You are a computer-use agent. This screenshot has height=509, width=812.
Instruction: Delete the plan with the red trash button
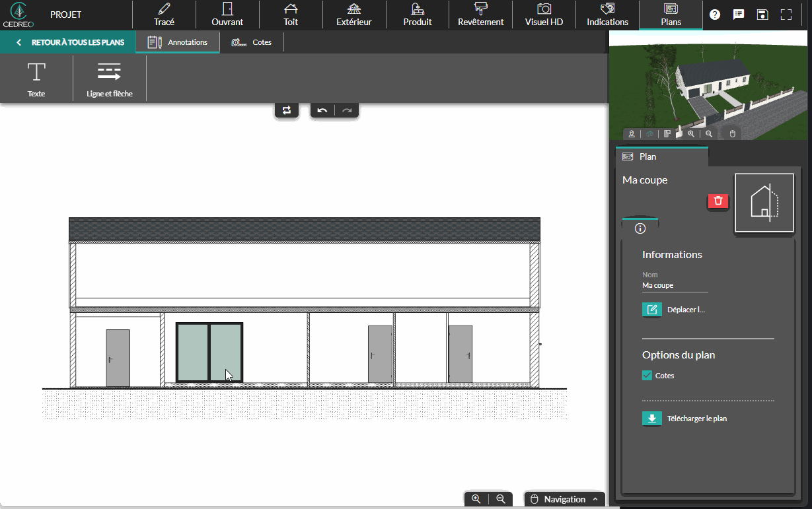click(x=718, y=201)
